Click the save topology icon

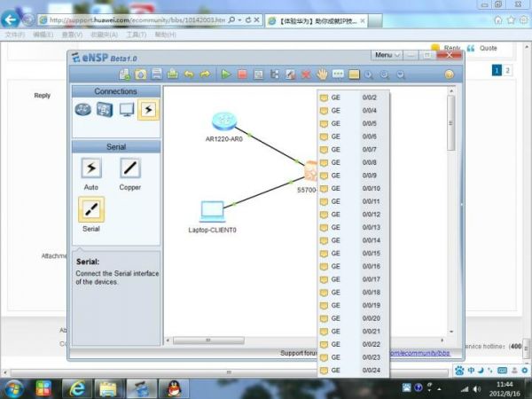[x=156, y=74]
